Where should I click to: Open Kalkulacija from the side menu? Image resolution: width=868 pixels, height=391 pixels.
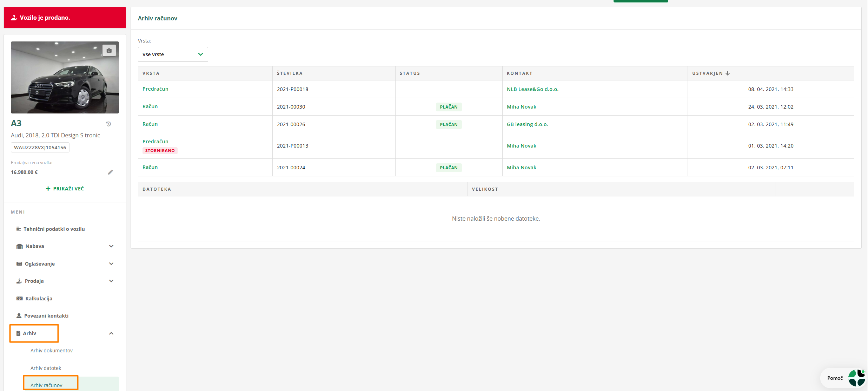39,299
